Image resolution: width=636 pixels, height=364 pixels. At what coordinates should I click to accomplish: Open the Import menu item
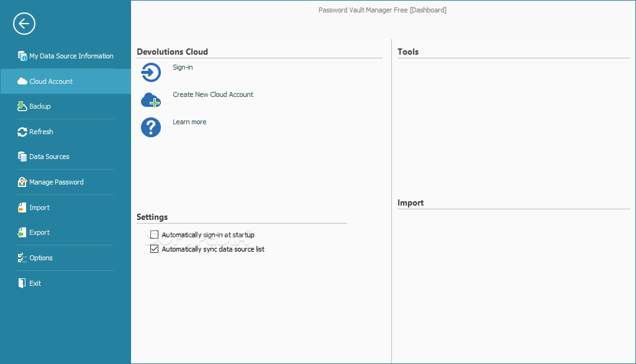click(x=66, y=207)
